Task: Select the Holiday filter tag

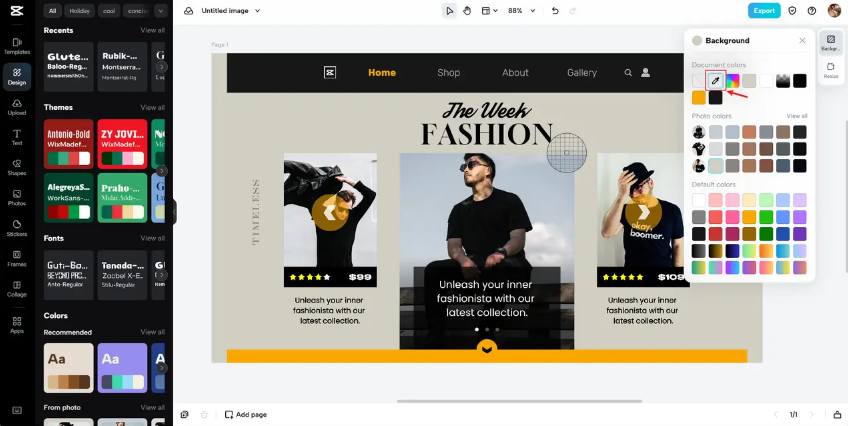Action: click(x=80, y=10)
